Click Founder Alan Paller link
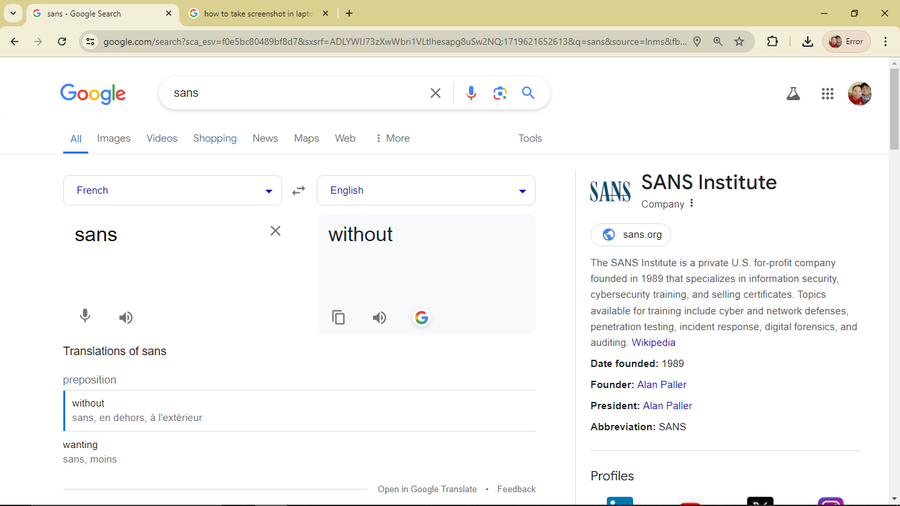This screenshot has height=506, width=900. click(662, 384)
